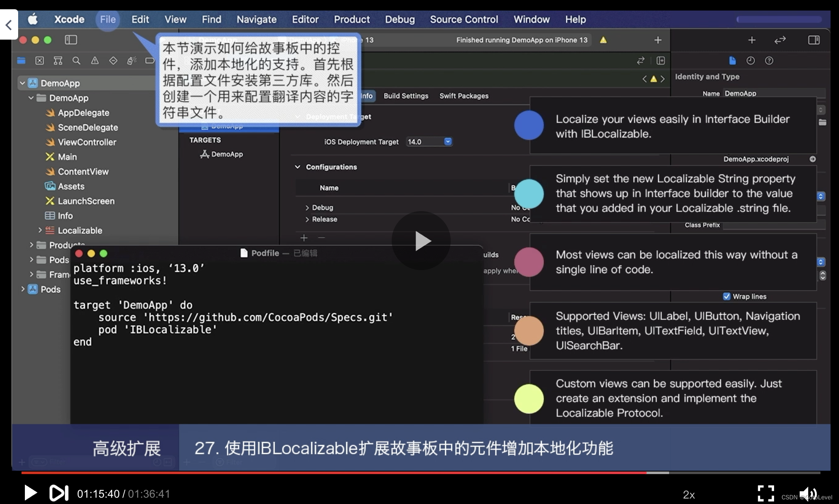Image resolution: width=839 pixels, height=504 pixels.
Task: Click the remove configuration minus icon
Action: (x=321, y=238)
